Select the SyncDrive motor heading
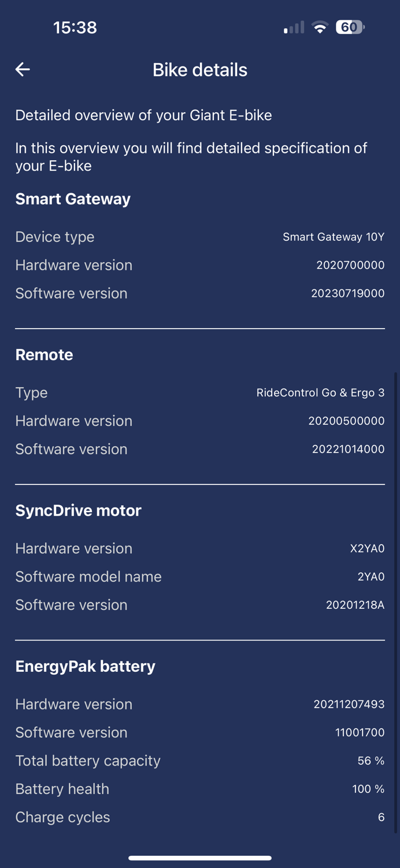The image size is (400, 868). (x=78, y=510)
